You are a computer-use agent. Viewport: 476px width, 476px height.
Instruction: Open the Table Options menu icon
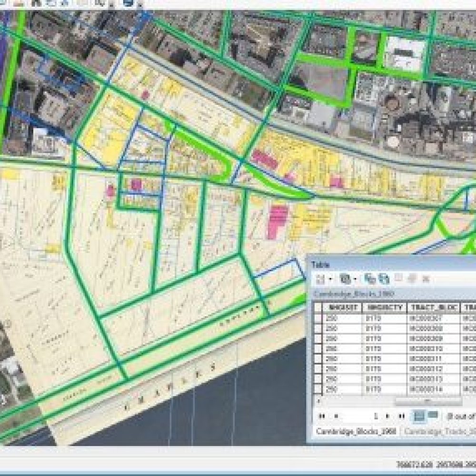pyautogui.click(x=321, y=278)
